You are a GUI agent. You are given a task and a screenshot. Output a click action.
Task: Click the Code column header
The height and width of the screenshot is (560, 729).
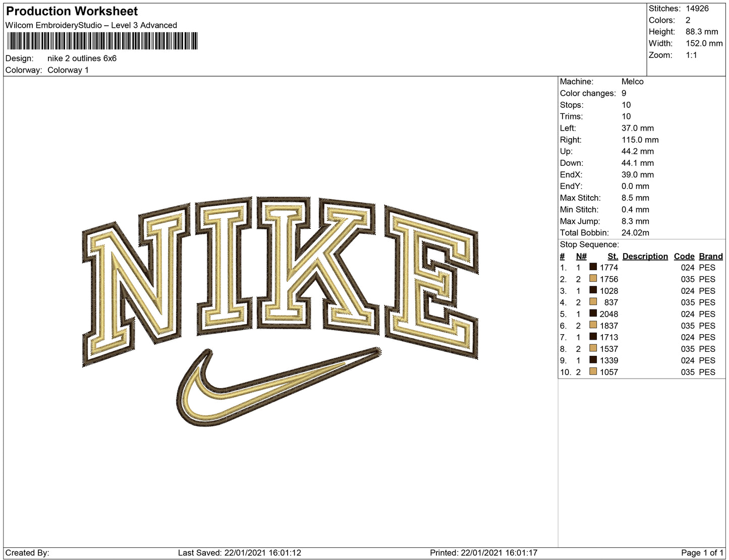point(684,257)
